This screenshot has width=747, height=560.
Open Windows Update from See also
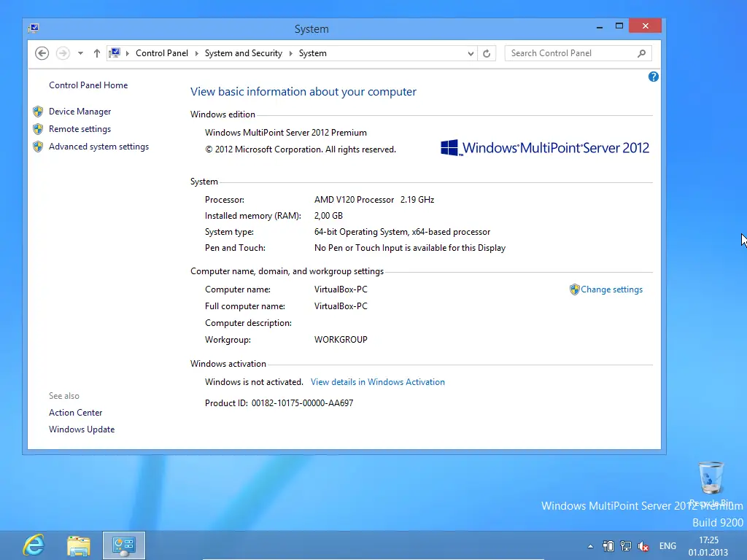click(82, 429)
